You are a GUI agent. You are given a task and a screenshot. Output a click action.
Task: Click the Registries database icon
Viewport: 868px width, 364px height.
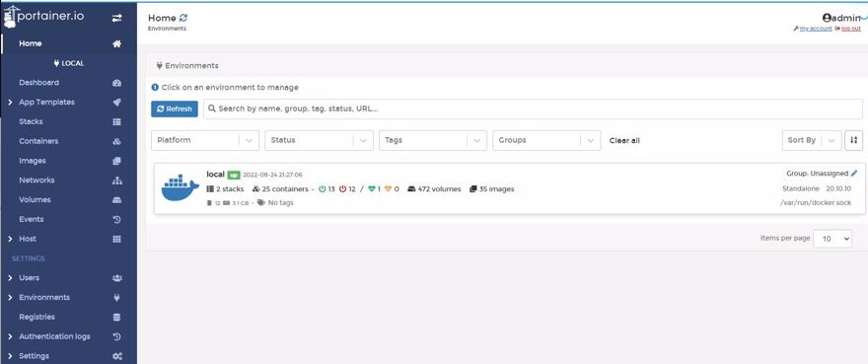(116, 318)
